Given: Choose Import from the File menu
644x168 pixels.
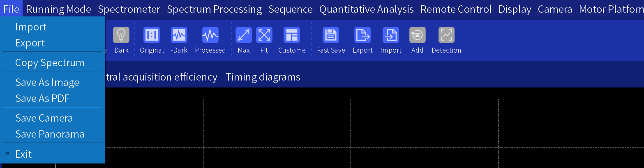Looking at the screenshot, I should [x=31, y=27].
